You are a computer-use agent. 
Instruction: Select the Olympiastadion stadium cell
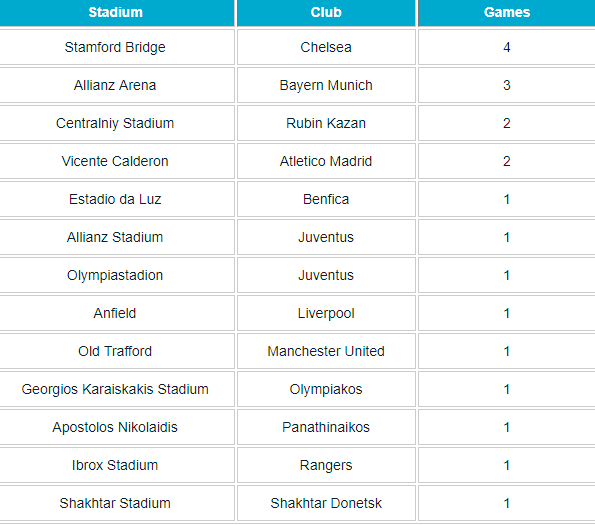(x=117, y=275)
